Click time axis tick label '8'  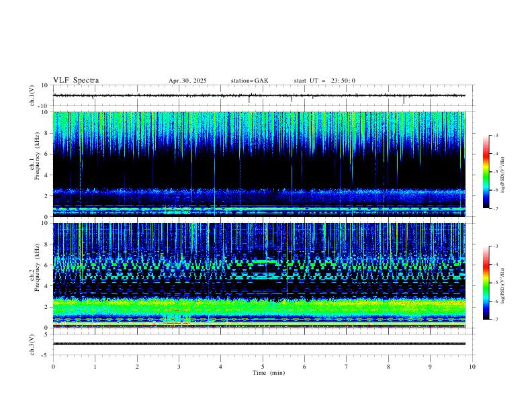388,367
